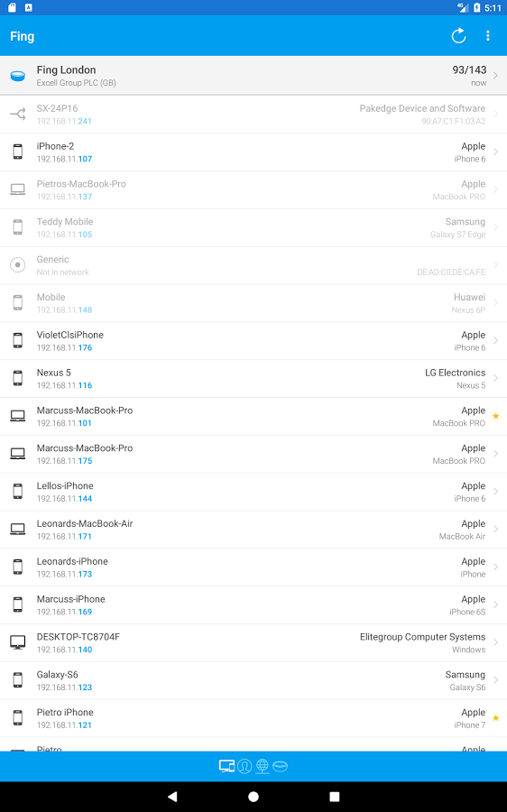Open the Fingbox tab icon
The width and height of the screenshot is (507, 812).
click(x=281, y=766)
